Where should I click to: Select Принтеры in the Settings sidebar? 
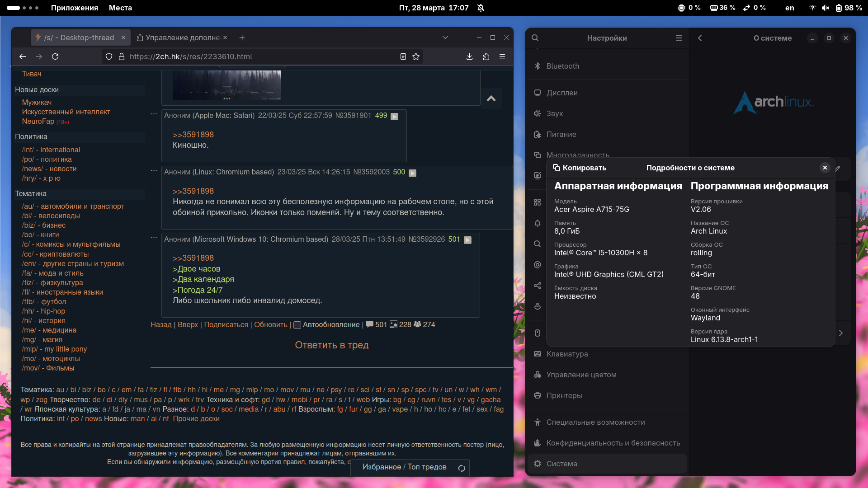click(607, 395)
